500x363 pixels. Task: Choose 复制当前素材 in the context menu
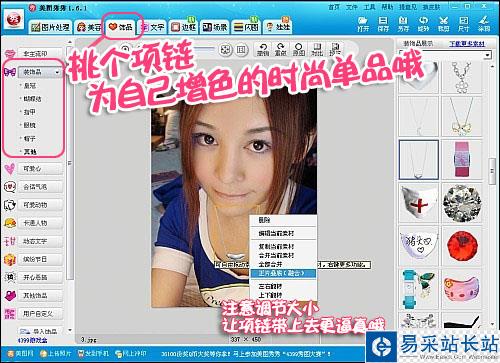tap(283, 247)
